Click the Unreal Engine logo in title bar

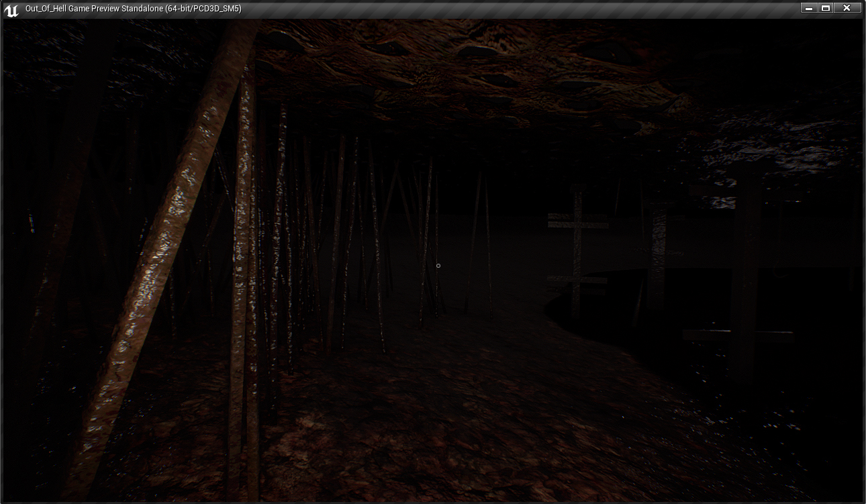11,9
